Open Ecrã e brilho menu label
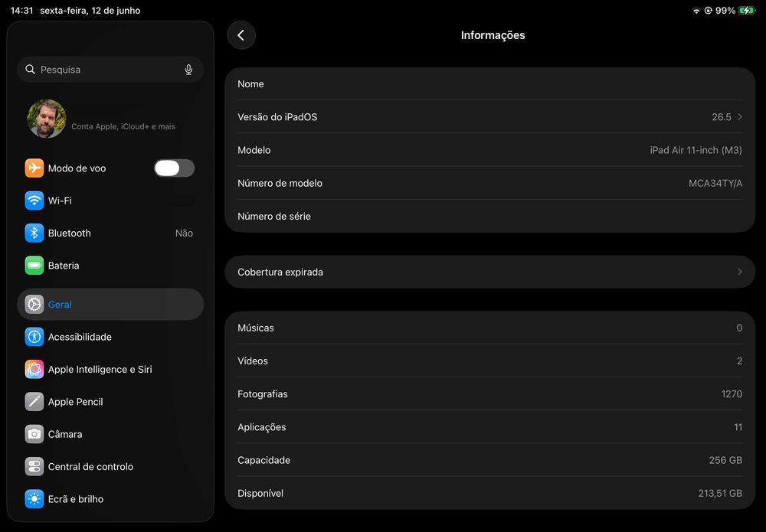Image resolution: width=766 pixels, height=532 pixels. [x=76, y=499]
